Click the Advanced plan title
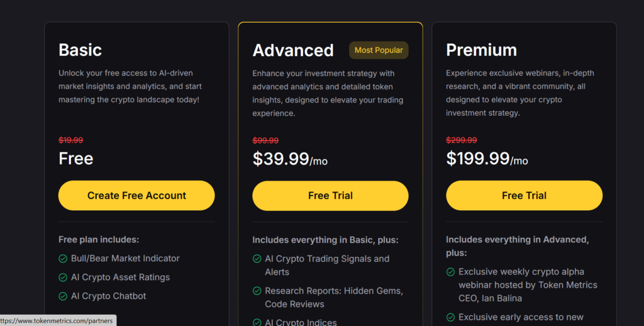The height and width of the screenshot is (326, 644). point(293,50)
